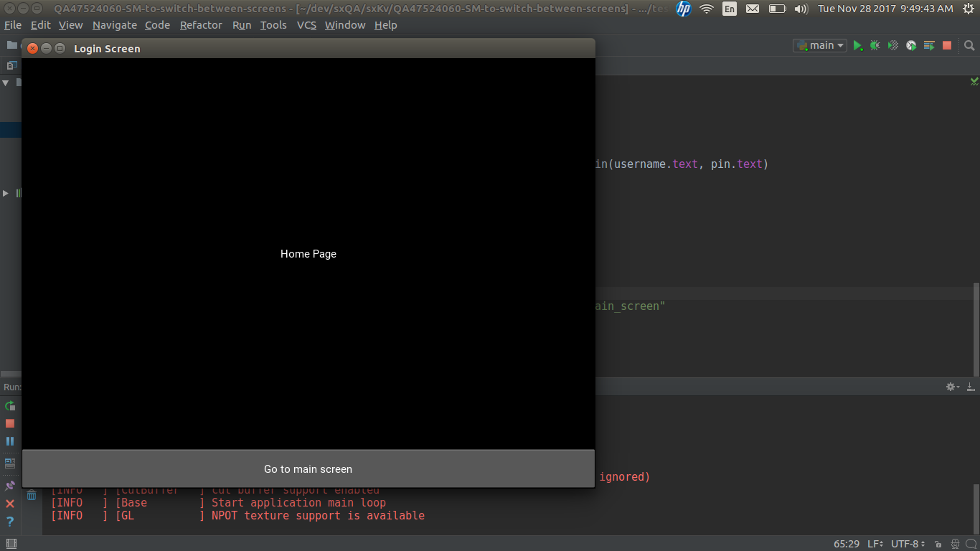Click the green inspection checkmark in editor
The width and height of the screenshot is (980, 551).
coord(974,82)
